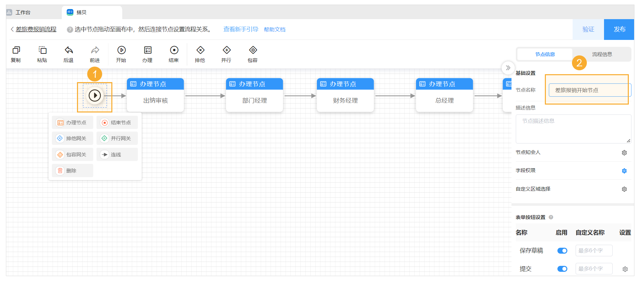The width and height of the screenshot is (644, 284).
Task: Click the 后退 (undo) toolbar icon
Action: [x=68, y=54]
